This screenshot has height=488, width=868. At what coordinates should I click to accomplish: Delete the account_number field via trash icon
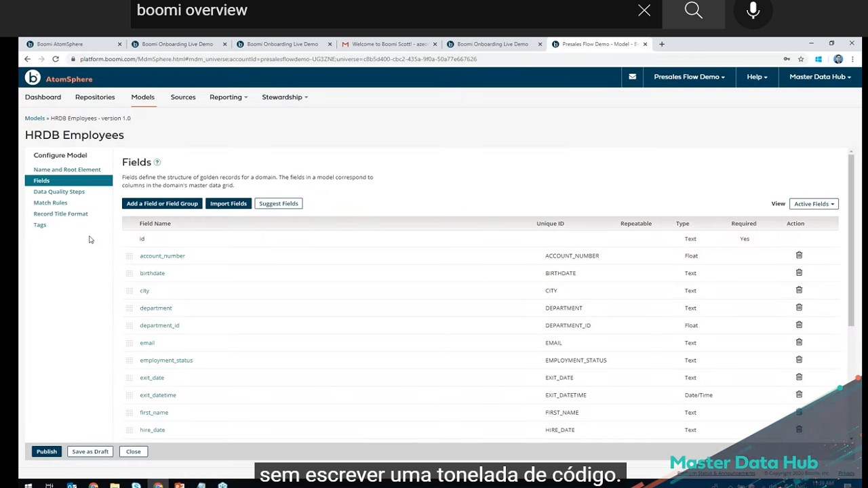[x=799, y=256]
